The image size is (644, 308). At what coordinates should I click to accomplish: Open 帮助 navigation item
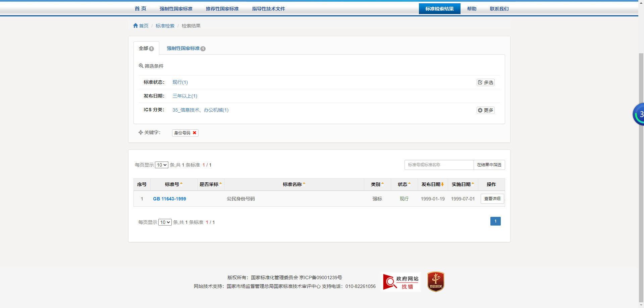(472, 9)
